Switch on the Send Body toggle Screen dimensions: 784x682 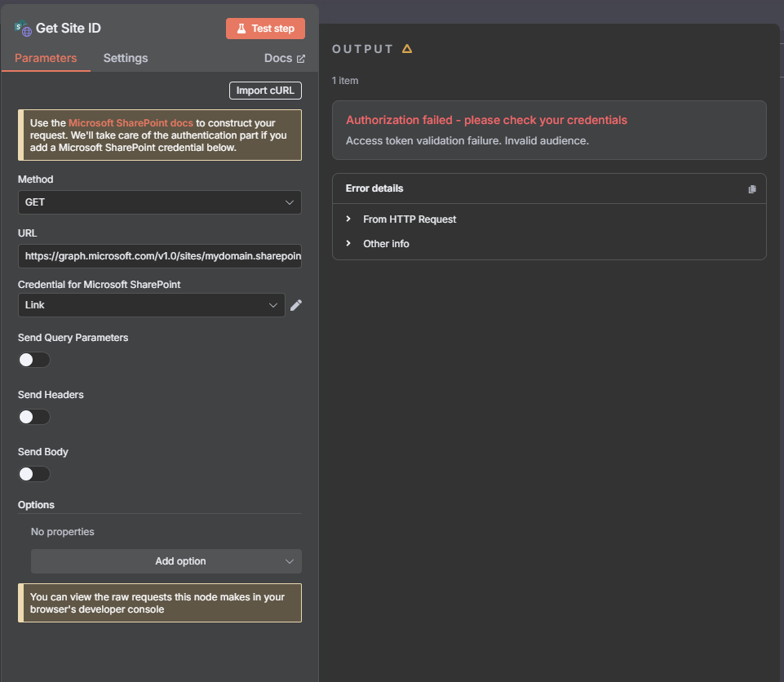click(x=34, y=473)
